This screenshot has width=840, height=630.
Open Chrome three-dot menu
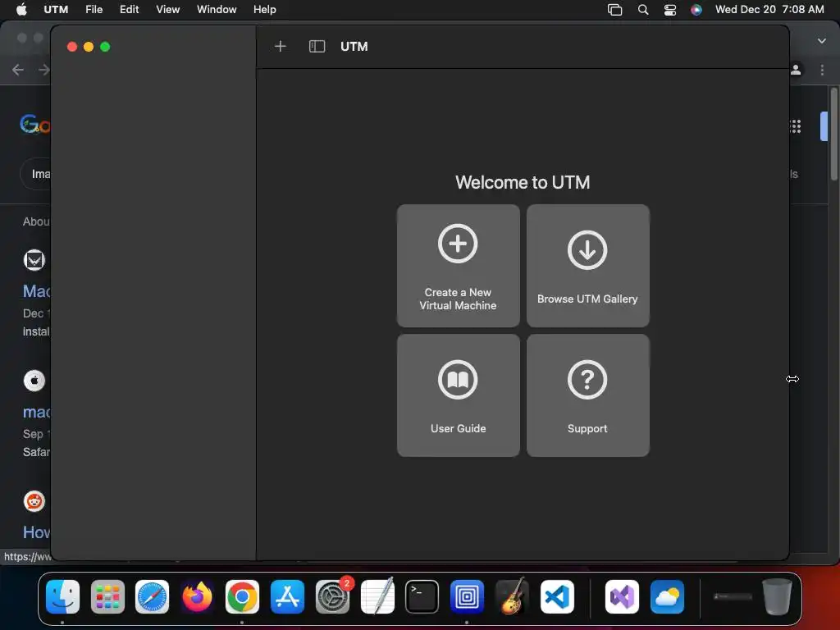822,70
